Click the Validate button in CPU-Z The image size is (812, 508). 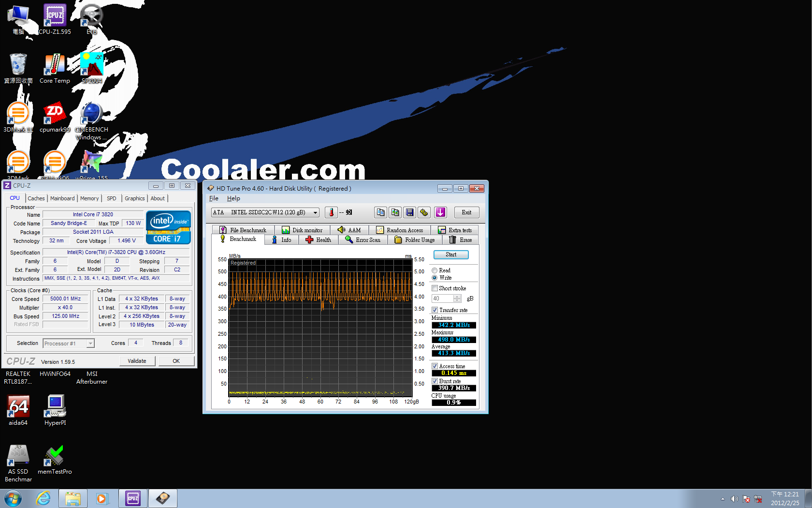[x=137, y=361]
